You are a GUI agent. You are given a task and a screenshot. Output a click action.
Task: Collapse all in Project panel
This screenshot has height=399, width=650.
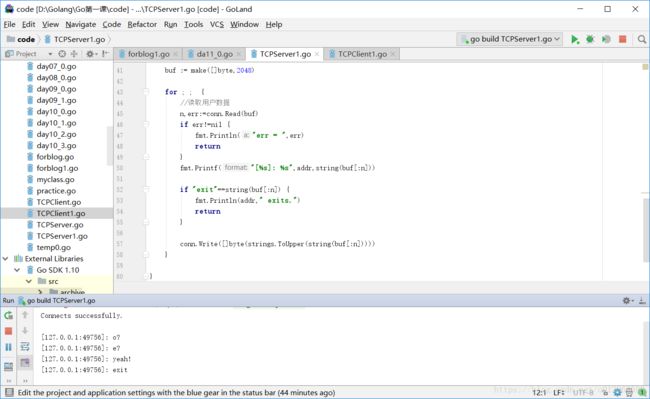point(74,54)
